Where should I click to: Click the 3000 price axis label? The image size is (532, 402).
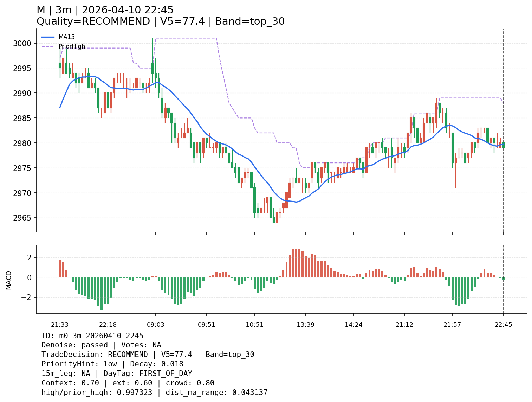pos(22,44)
